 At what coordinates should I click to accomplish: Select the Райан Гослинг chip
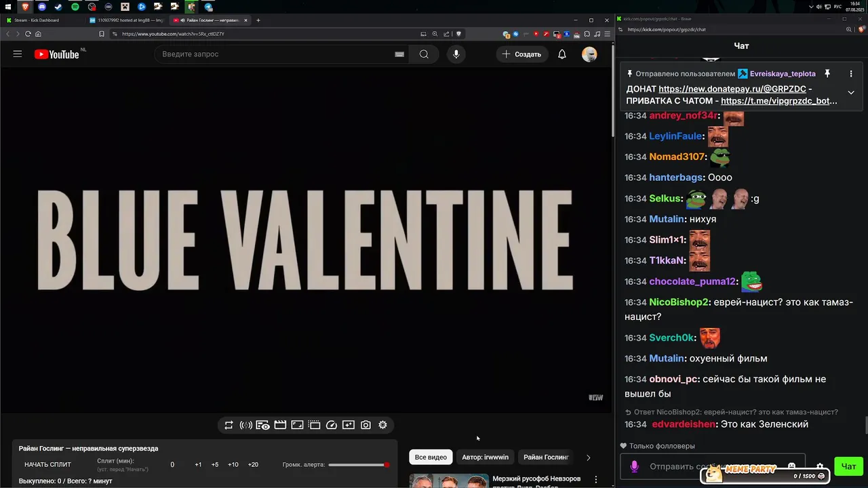click(546, 457)
